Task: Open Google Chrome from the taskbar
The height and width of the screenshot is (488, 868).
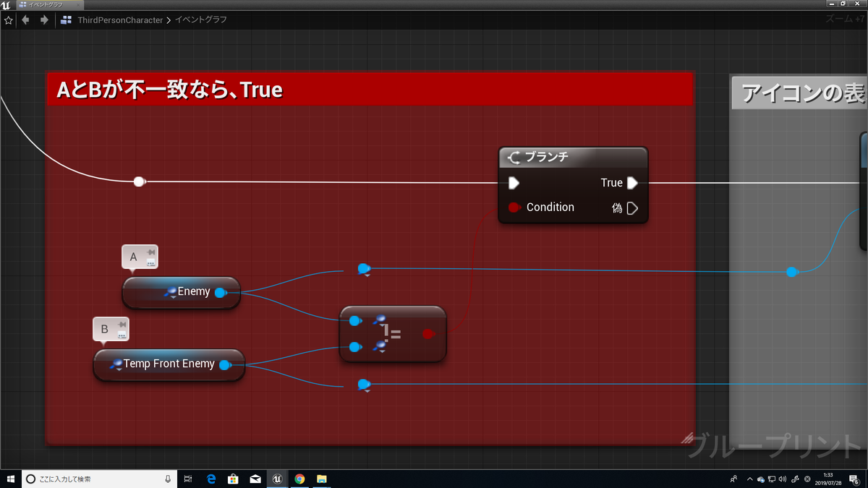Action: click(299, 479)
